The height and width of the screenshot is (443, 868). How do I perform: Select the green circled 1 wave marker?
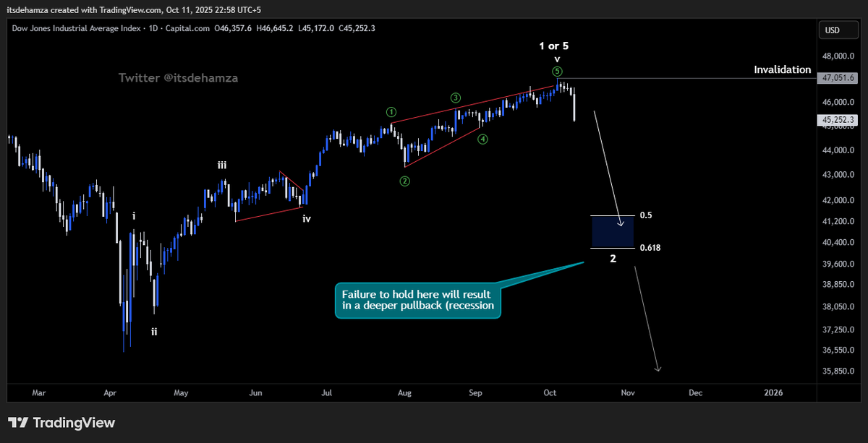click(x=391, y=112)
